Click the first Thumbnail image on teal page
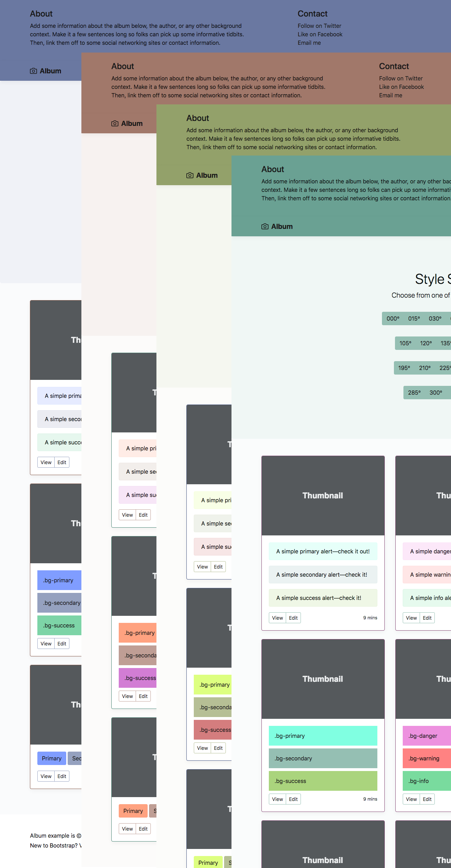451x868 pixels. coord(323,496)
